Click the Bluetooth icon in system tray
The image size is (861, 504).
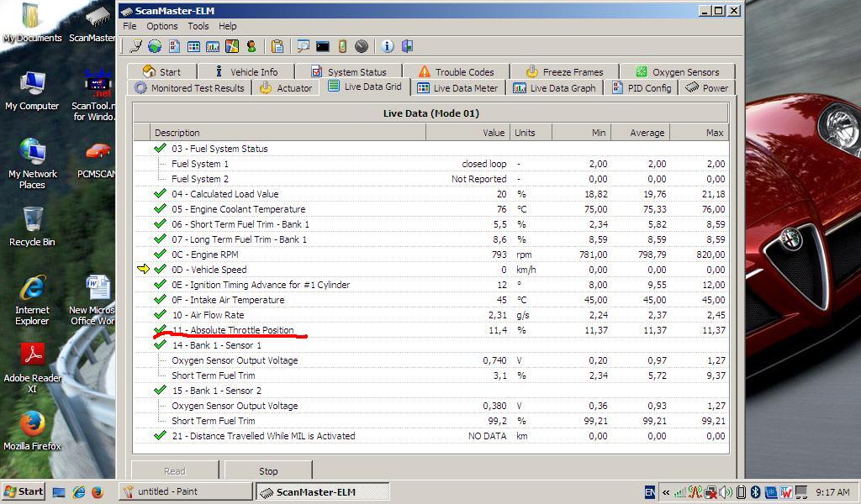[756, 492]
